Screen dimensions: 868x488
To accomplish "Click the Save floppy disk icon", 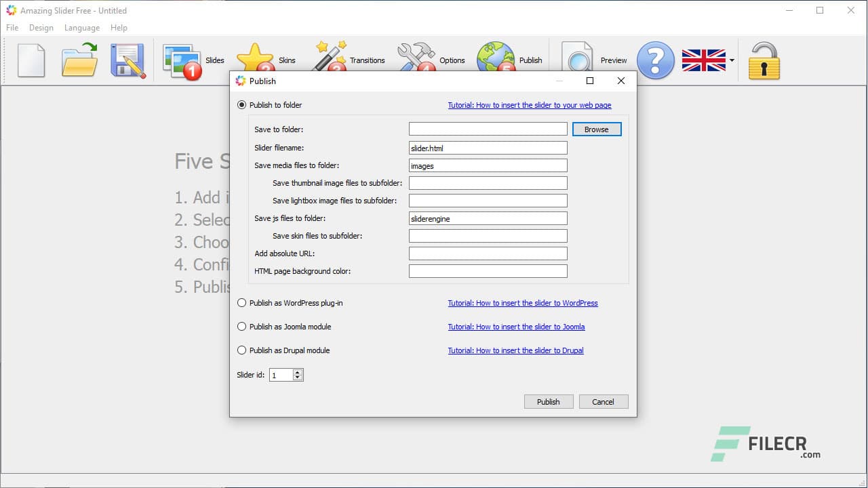I will (128, 60).
